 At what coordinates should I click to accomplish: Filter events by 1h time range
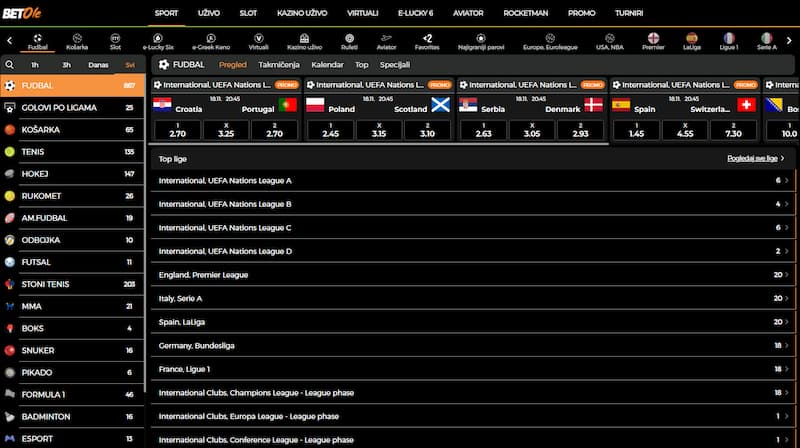click(x=35, y=65)
